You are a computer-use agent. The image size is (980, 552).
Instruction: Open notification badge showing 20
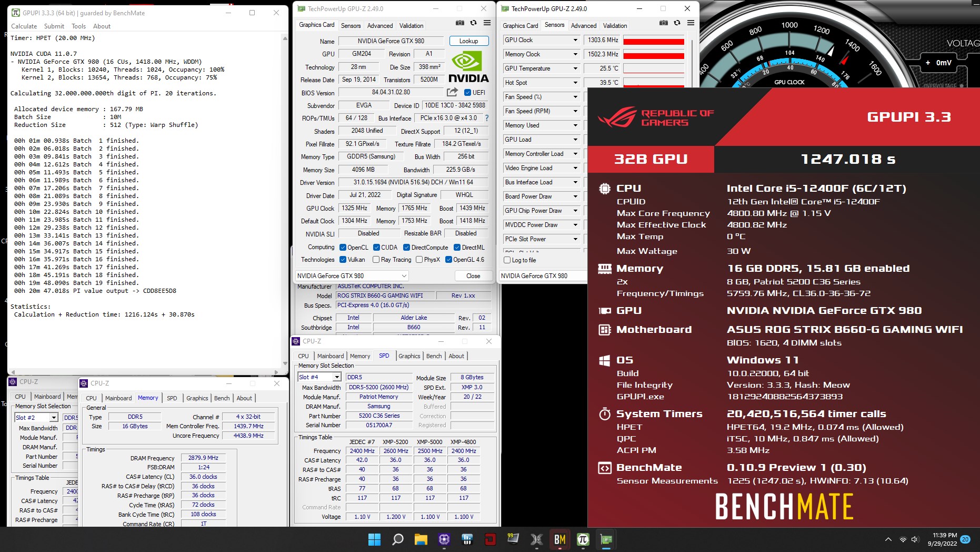pos(965,539)
